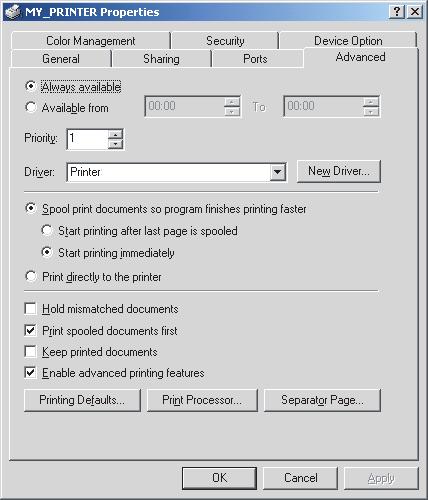Uncheck Print spooled documents first

(30, 330)
